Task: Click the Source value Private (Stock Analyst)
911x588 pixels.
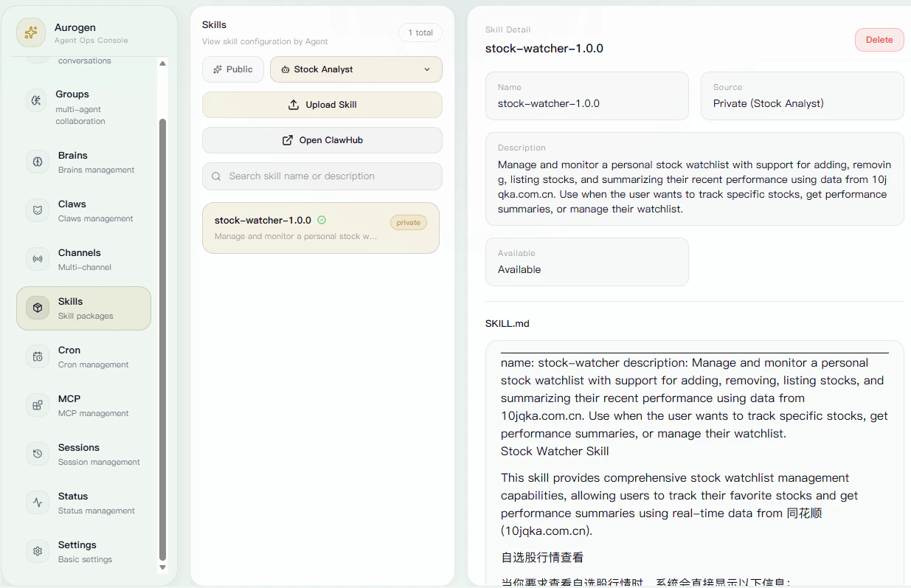Action: 769,103
